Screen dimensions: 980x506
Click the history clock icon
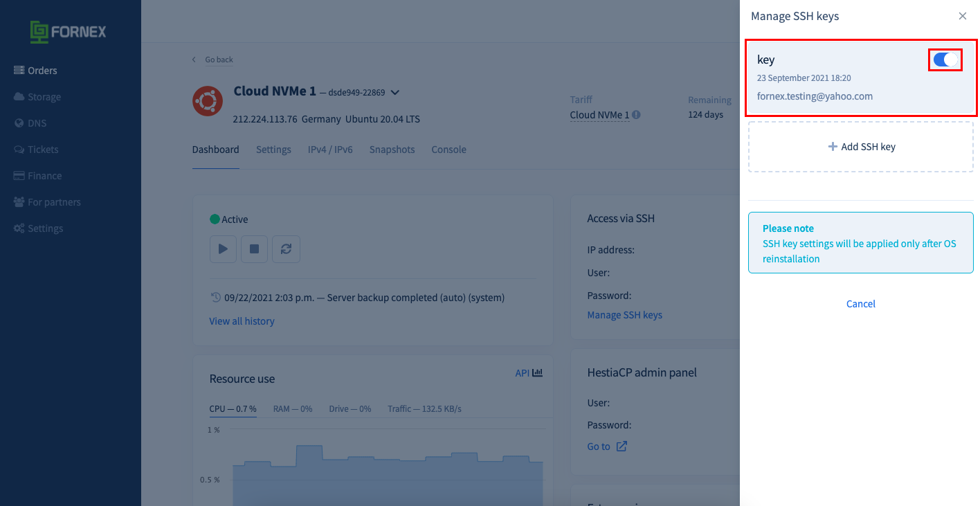pos(215,298)
